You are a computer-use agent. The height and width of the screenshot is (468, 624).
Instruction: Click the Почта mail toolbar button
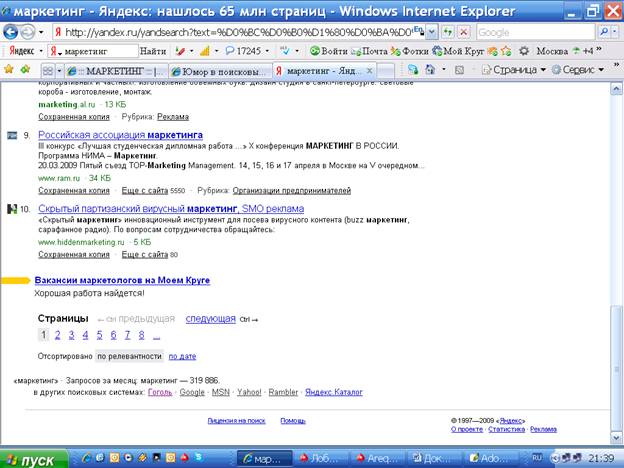pos(374,50)
